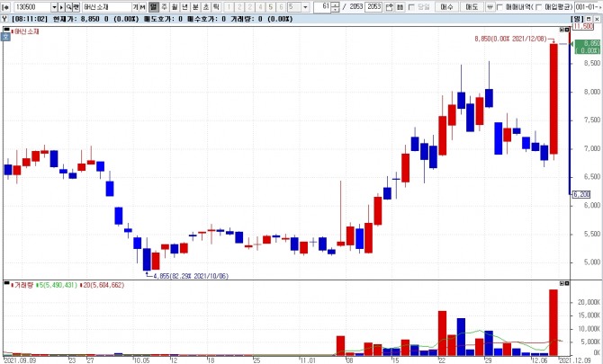Click the magnifier stock search icon

coord(67,6)
